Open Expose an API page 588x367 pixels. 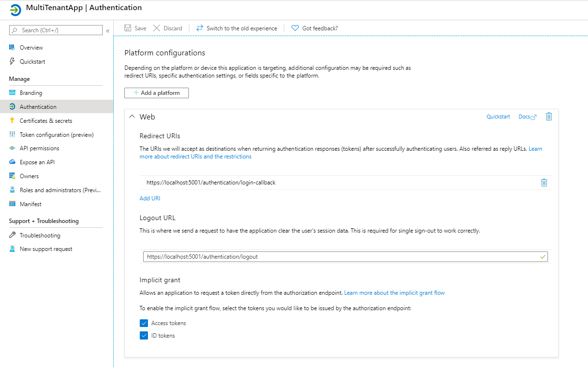(x=37, y=162)
